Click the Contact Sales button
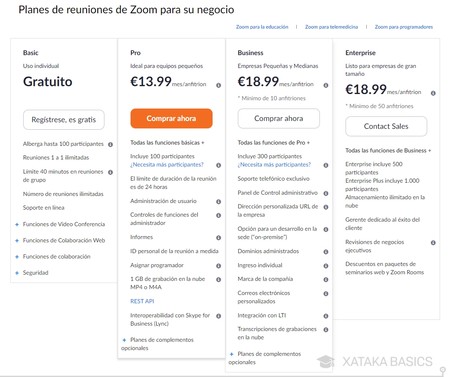 [x=386, y=126]
